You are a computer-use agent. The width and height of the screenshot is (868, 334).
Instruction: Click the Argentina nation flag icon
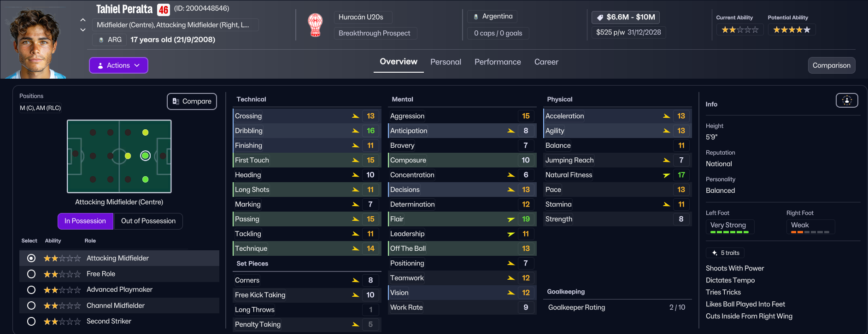point(476,17)
